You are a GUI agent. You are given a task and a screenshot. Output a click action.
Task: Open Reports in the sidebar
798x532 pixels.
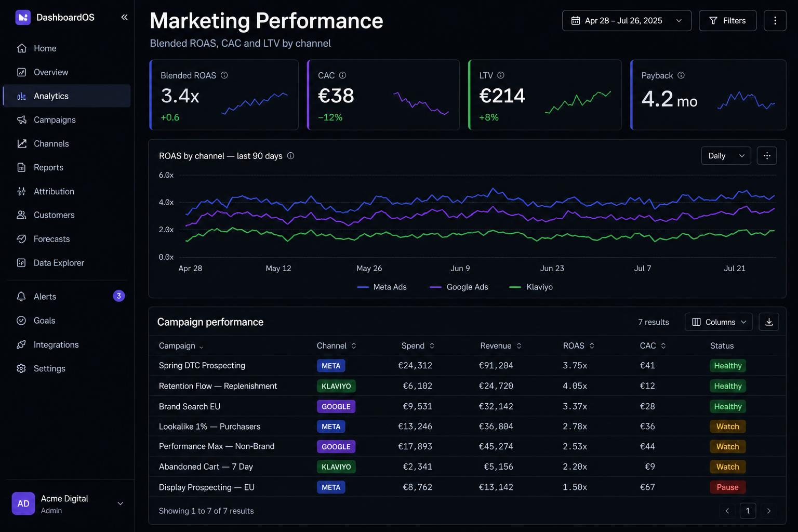click(x=67, y=168)
